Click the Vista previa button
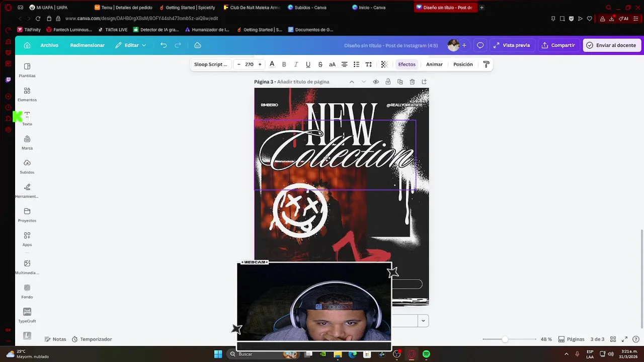 pos(511,45)
